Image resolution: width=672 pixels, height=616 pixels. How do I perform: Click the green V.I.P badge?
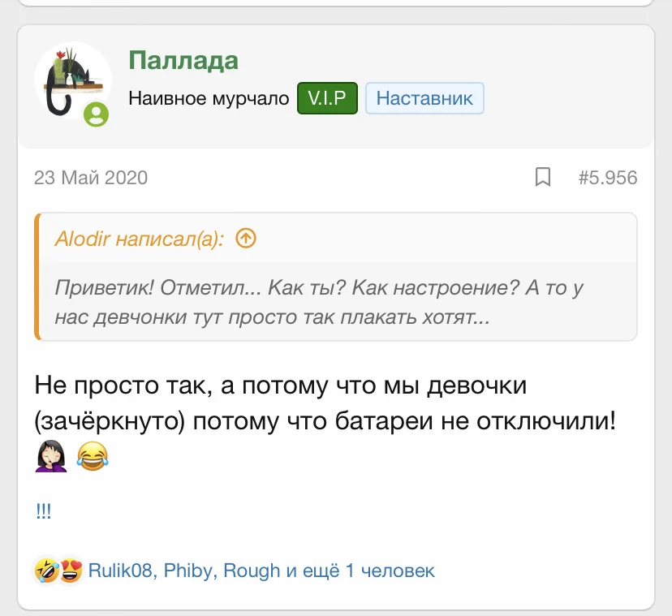coord(327,99)
